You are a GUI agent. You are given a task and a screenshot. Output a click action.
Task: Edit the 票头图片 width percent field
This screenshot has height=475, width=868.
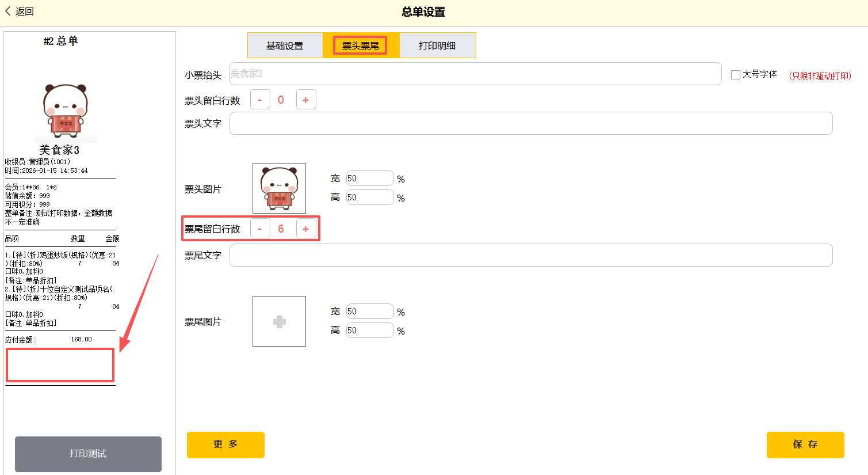tap(370, 178)
